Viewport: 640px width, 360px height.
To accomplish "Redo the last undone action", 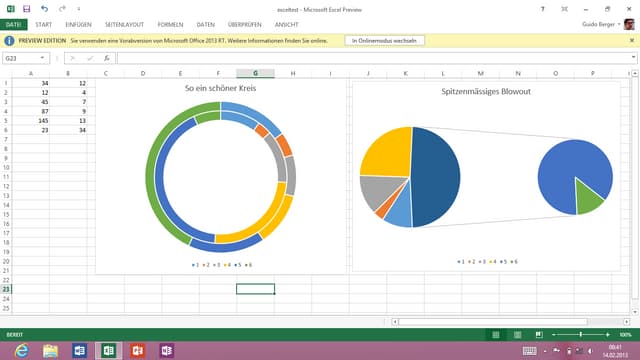I will coord(62,9).
